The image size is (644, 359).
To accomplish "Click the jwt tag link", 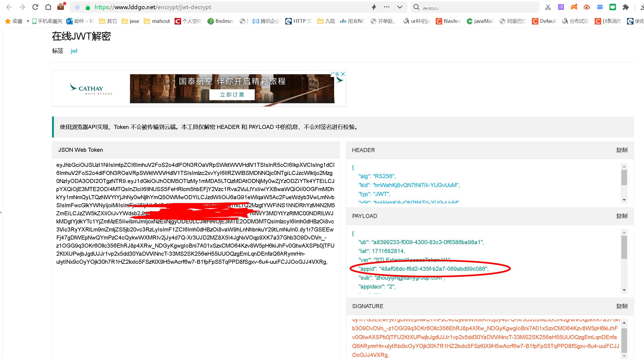I will [74, 51].
